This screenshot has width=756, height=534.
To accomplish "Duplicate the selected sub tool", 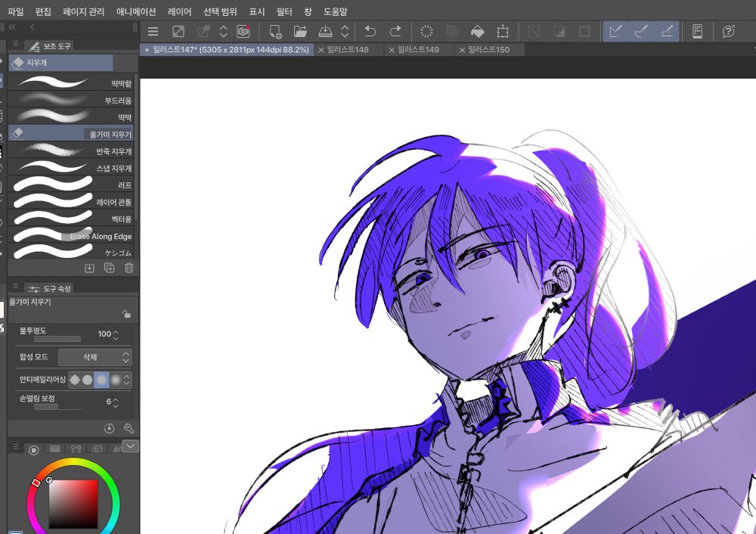I will (x=110, y=268).
